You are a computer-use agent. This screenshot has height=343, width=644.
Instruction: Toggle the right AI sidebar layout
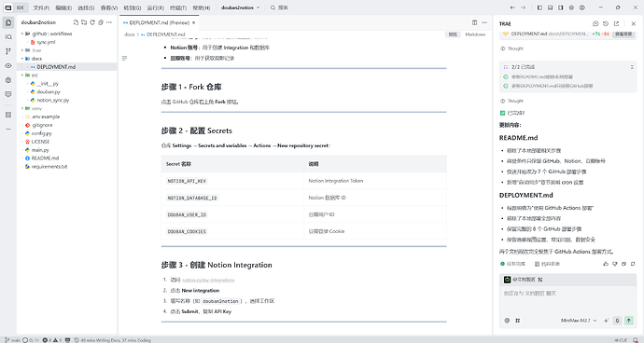[x=561, y=7]
